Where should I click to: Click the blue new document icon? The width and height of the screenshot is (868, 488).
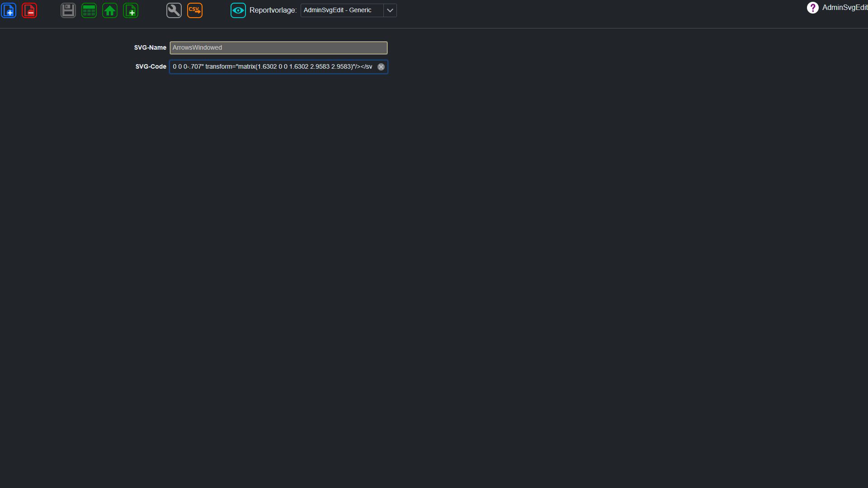click(x=9, y=10)
